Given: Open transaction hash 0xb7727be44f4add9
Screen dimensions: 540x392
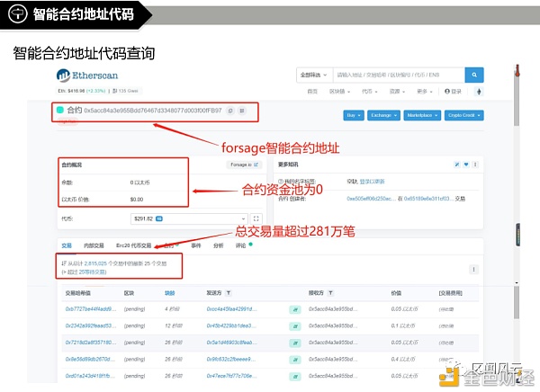Looking at the screenshot, I should 91,309.
